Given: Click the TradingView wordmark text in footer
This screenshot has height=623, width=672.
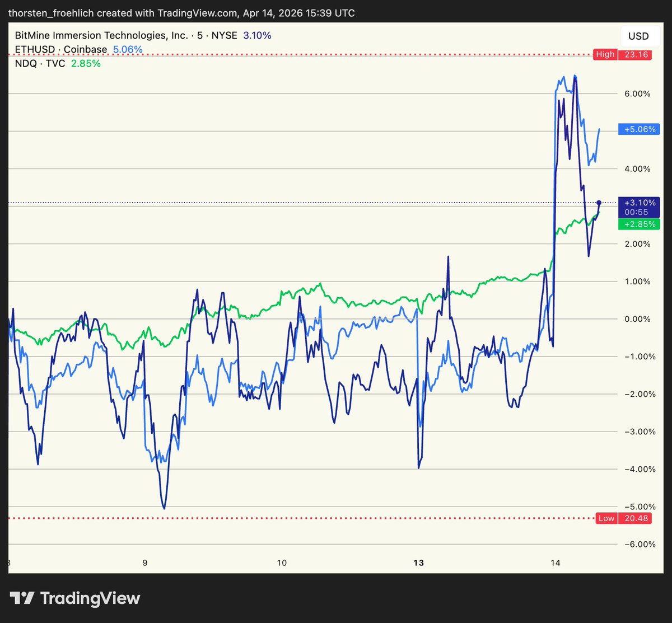Looking at the screenshot, I should click(90, 598).
